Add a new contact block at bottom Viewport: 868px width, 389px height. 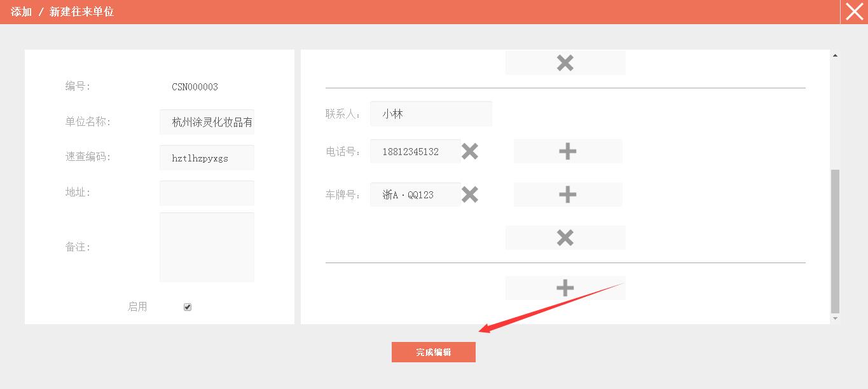pos(565,288)
